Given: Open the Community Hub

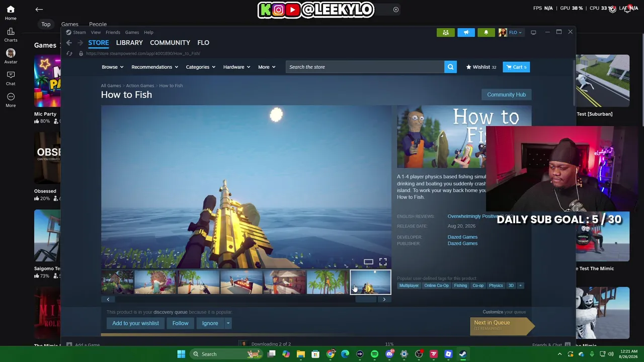Looking at the screenshot, I should (x=506, y=95).
